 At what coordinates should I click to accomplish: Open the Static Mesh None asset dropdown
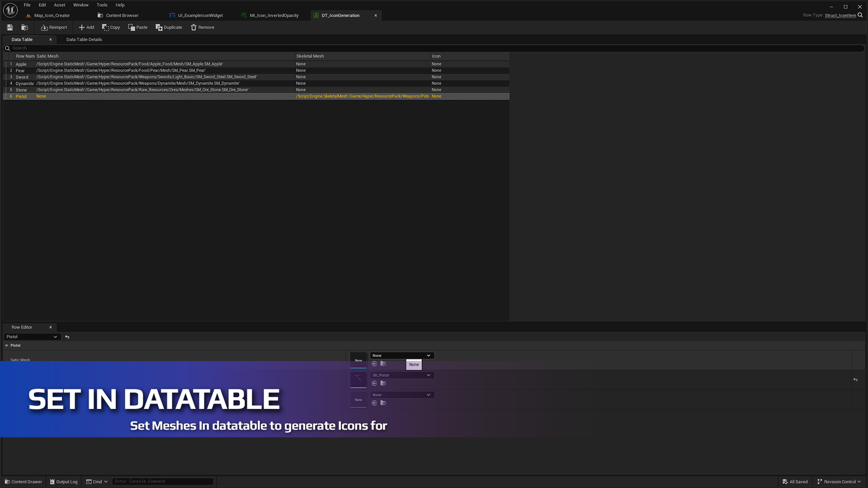(x=402, y=356)
